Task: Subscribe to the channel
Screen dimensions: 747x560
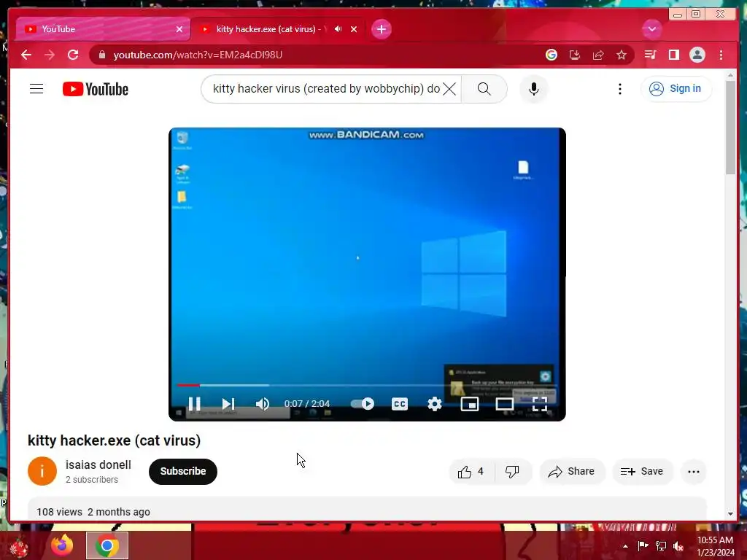Action: pyautogui.click(x=183, y=472)
